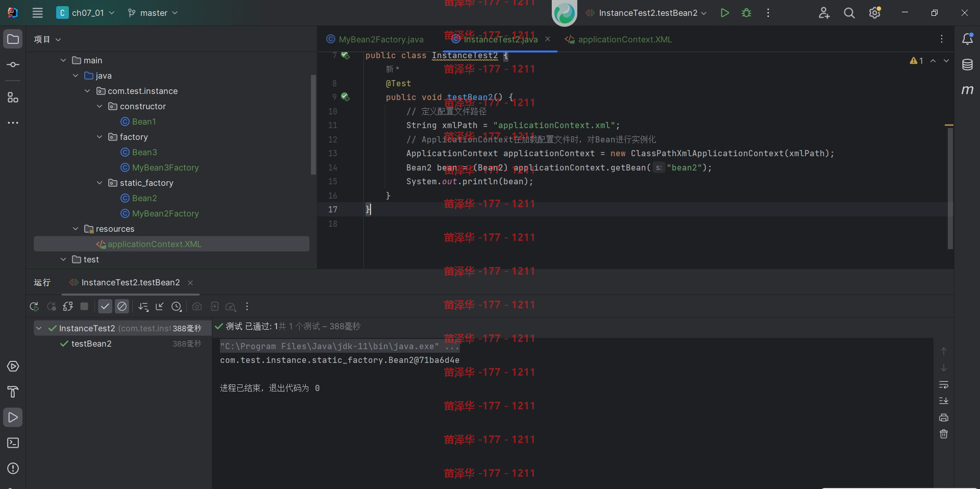Start debugging with the bug icon
Image resolution: width=980 pixels, height=489 pixels.
tap(746, 13)
